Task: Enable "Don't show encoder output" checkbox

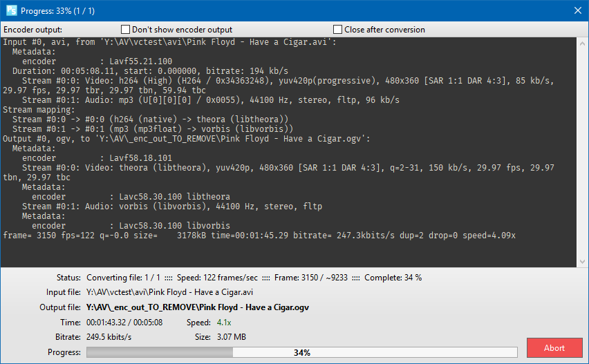Action: coord(126,30)
